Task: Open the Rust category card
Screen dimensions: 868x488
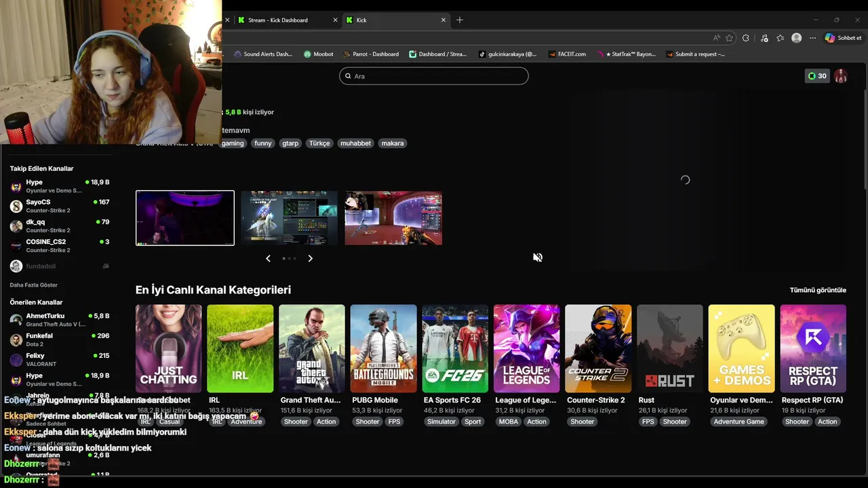Action: (x=670, y=348)
